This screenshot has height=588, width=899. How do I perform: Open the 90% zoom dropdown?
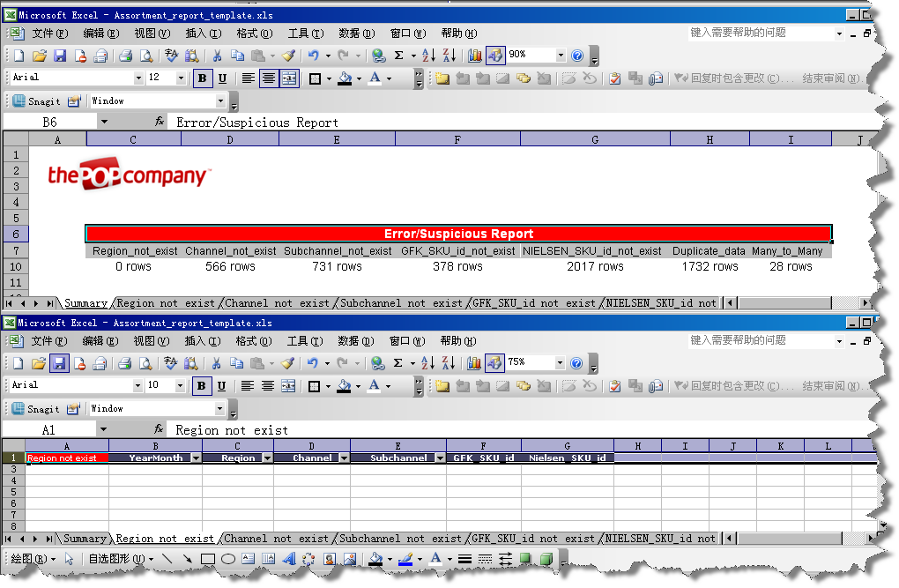(x=561, y=56)
